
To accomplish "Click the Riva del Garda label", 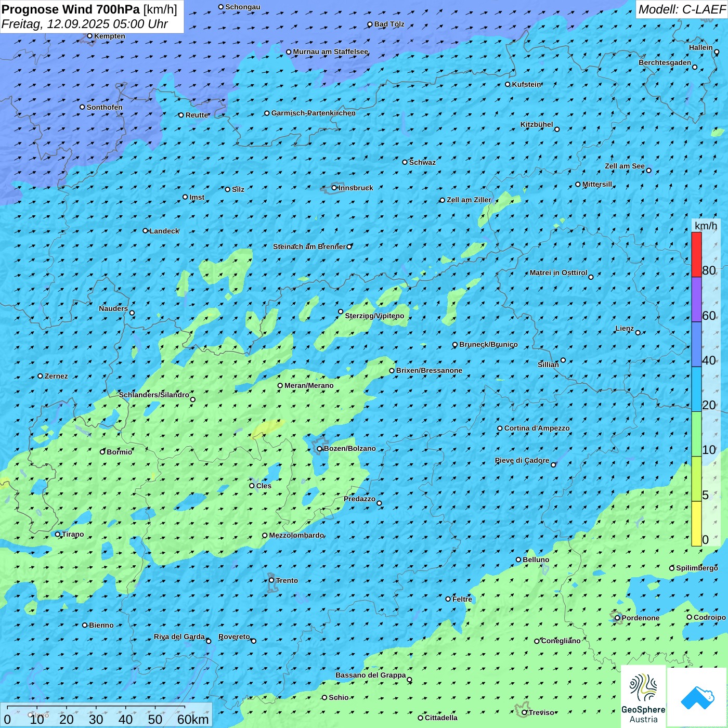I will coord(179,636).
